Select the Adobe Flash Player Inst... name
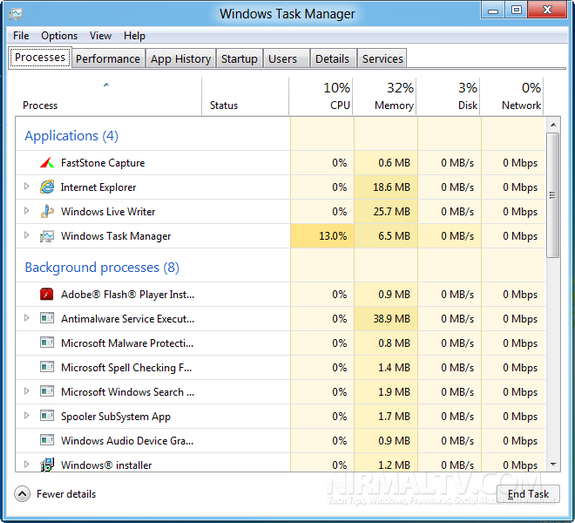The image size is (575, 523). tap(128, 294)
